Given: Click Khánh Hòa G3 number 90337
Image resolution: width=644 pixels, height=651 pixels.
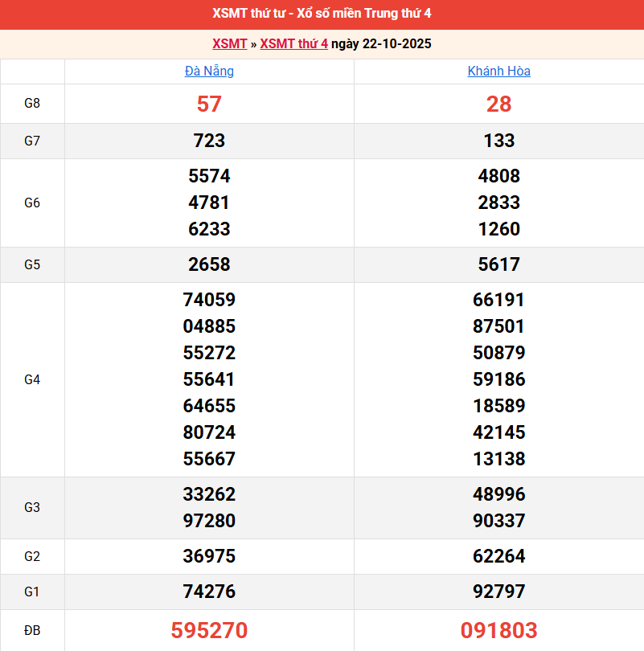Looking at the screenshot, I should 498,521.
